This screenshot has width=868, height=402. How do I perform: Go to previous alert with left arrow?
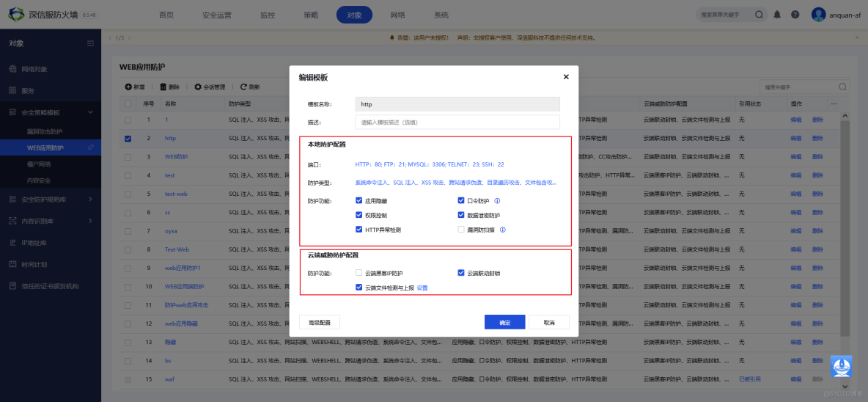coord(110,37)
